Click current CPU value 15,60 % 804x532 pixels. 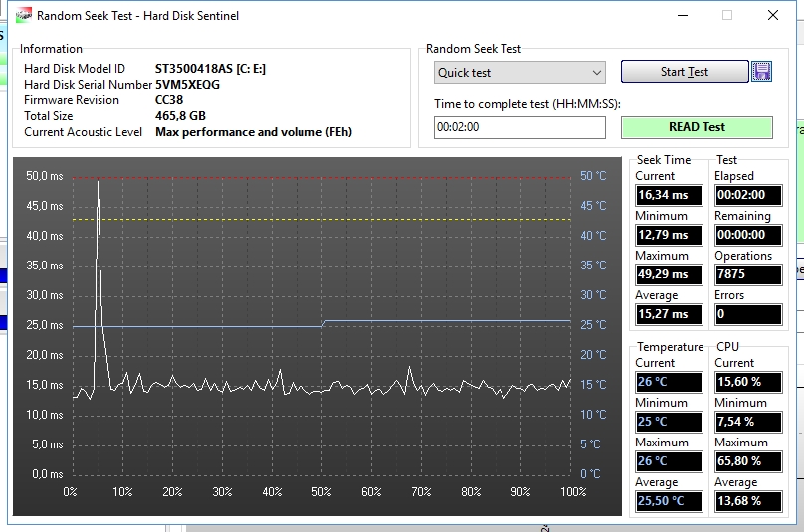coord(748,382)
